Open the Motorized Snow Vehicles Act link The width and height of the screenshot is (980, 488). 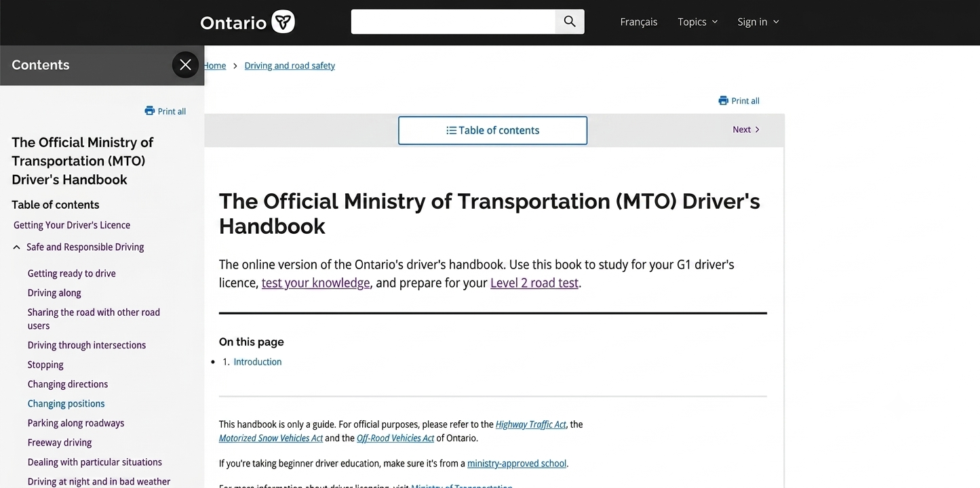(271, 438)
